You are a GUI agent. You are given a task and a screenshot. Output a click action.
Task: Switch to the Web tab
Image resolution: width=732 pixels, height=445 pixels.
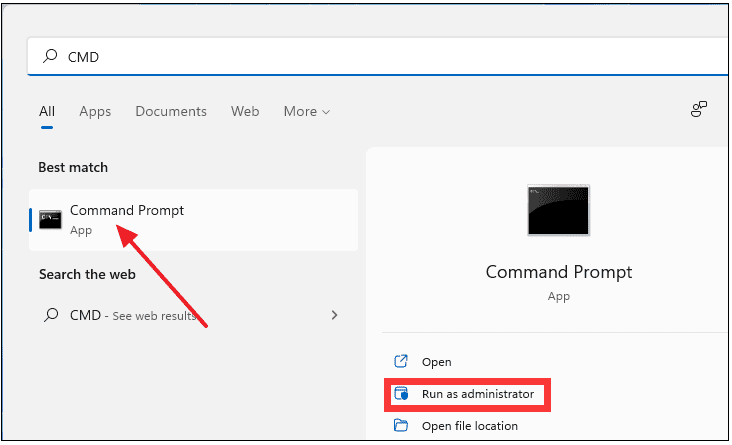(245, 111)
